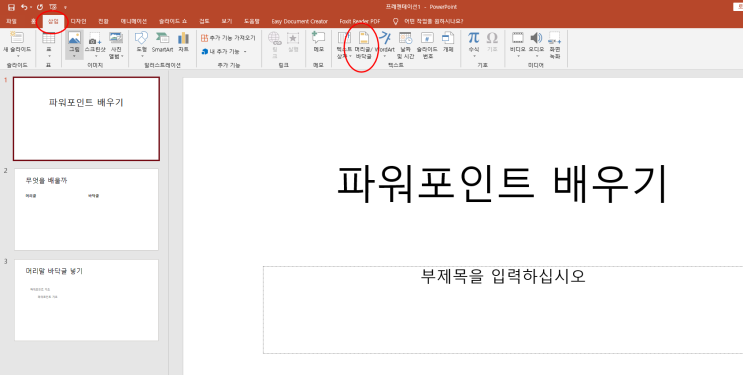Open 내 추가 기능 (My Add-ins)
This screenshot has height=375, width=743.
pos(221,51)
